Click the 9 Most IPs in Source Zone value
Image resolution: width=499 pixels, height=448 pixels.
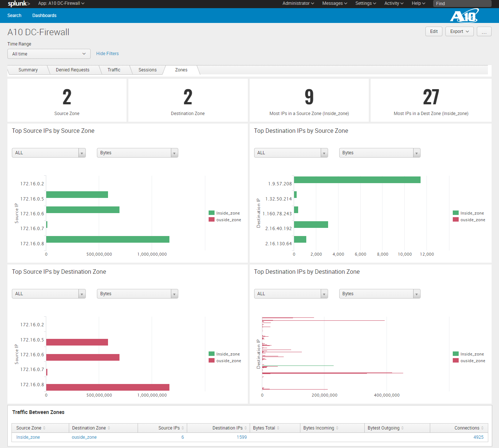tap(309, 97)
